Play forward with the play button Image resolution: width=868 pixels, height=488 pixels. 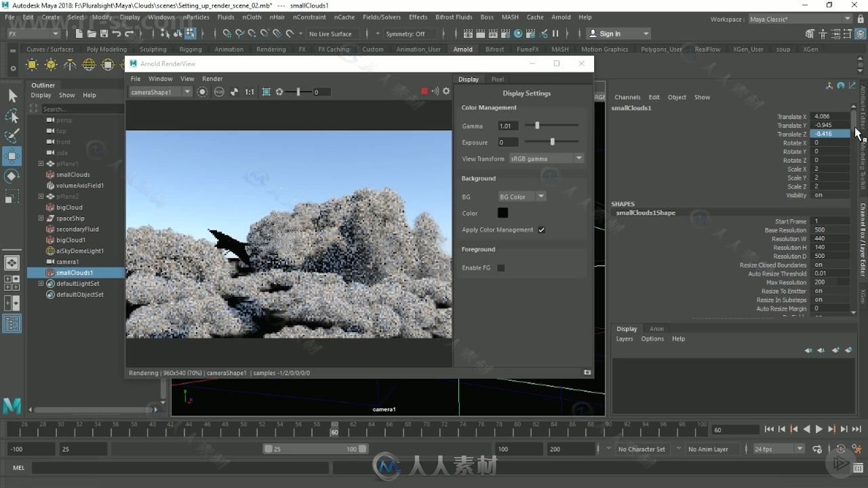click(818, 429)
